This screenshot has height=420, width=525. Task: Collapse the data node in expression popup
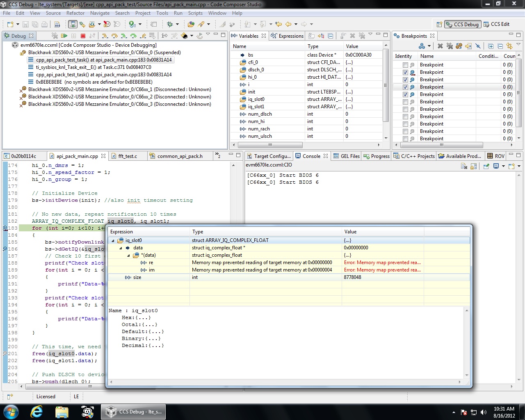point(121,248)
